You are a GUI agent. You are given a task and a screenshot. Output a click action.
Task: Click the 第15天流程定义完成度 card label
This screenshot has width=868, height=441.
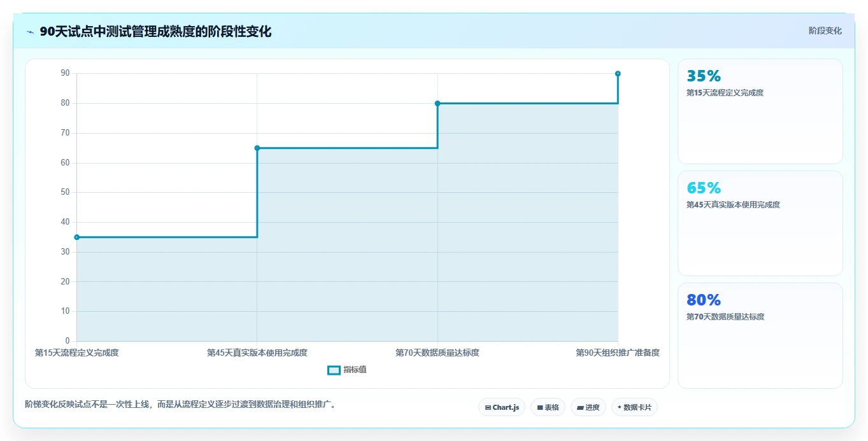pyautogui.click(x=725, y=93)
